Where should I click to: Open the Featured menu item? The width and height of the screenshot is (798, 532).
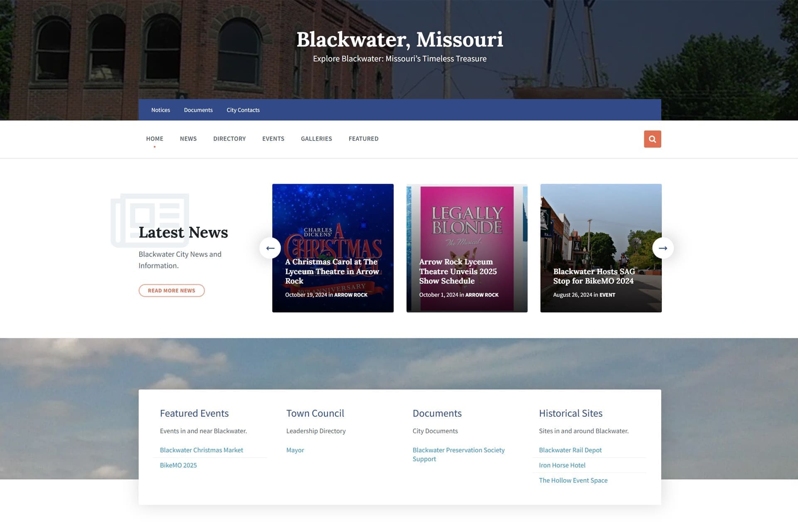363,138
